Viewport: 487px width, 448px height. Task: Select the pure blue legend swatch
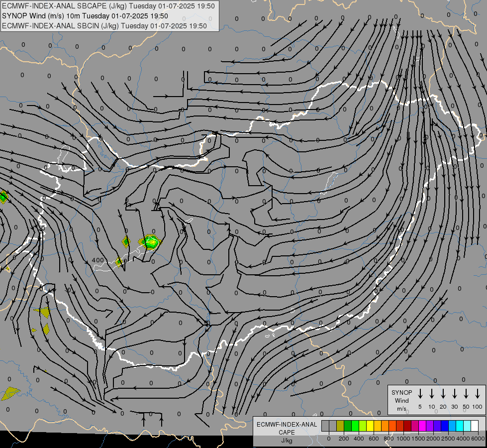click(445, 426)
